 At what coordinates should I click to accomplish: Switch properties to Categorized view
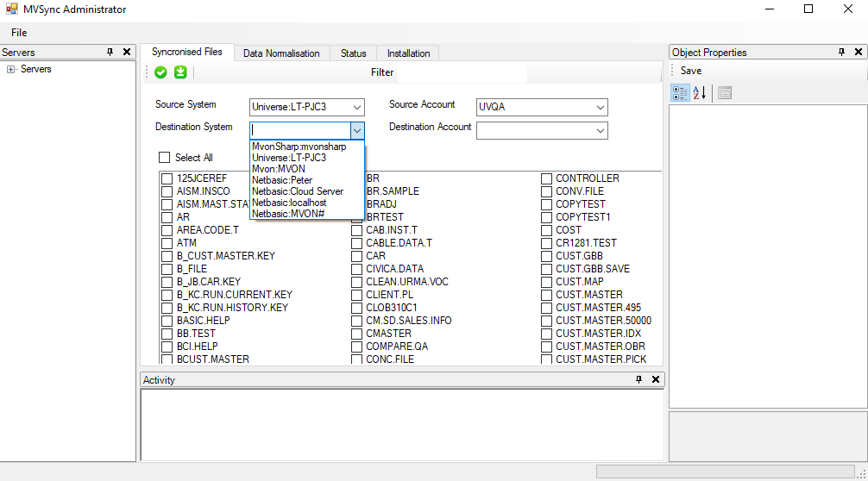click(681, 93)
